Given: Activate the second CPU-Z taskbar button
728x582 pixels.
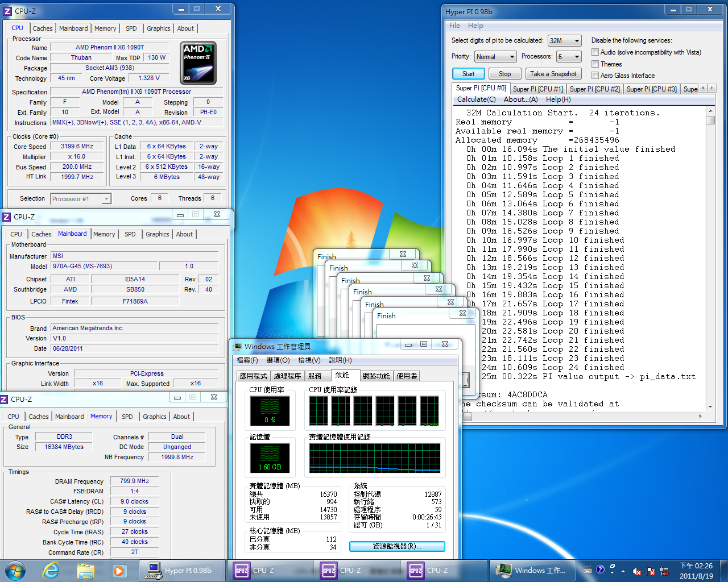Looking at the screenshot, I should click(358, 570).
